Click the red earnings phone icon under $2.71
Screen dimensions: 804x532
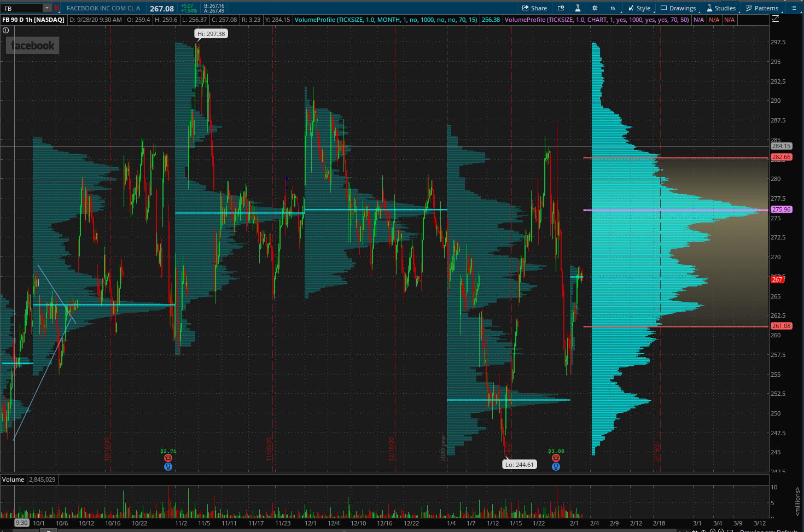168,458
